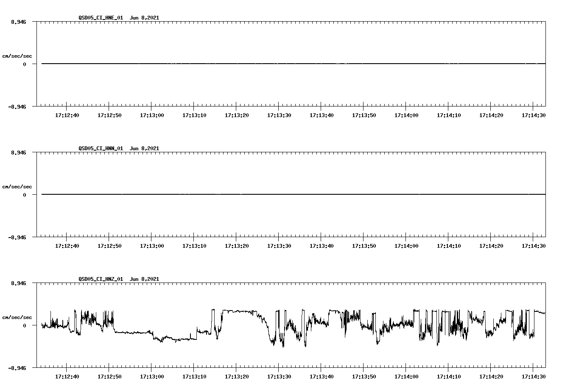Click the 17:13:20 time label on HNZ plot

pos(237,377)
